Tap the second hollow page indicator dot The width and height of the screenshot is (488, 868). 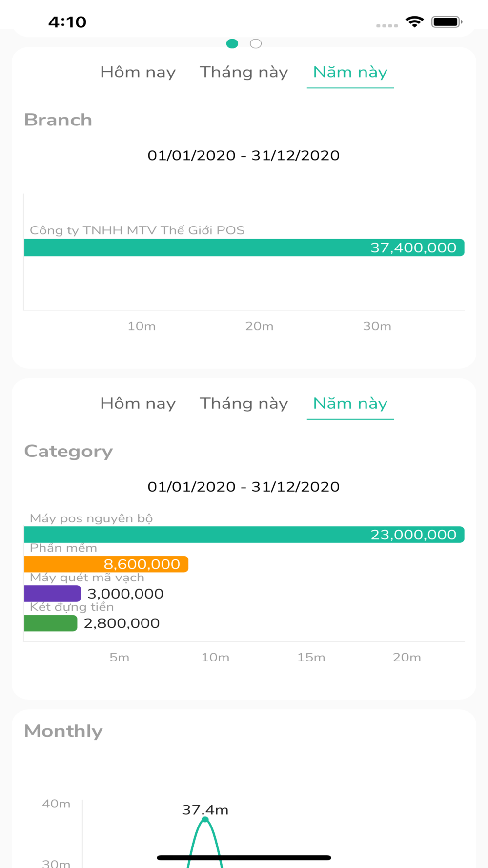click(256, 44)
